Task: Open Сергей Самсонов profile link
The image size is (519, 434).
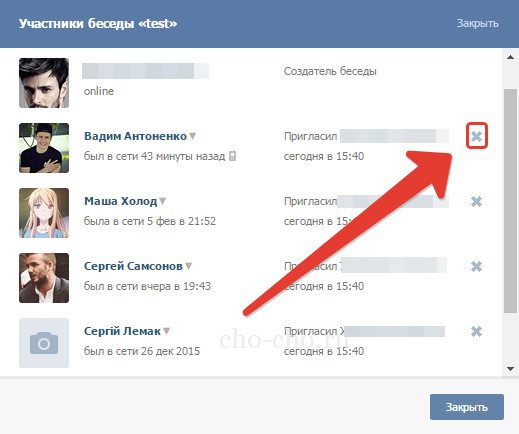Action: coord(133,266)
